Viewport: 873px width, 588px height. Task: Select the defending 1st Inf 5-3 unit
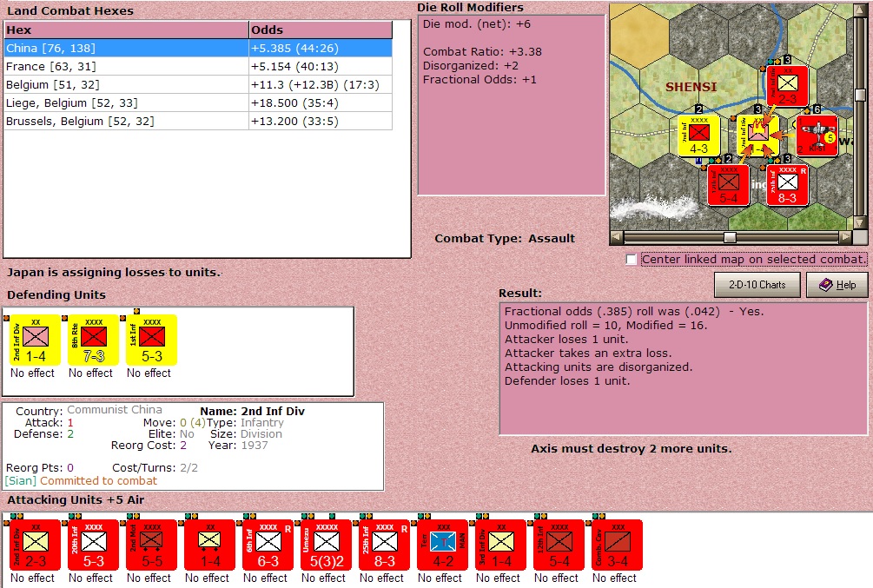click(x=151, y=340)
